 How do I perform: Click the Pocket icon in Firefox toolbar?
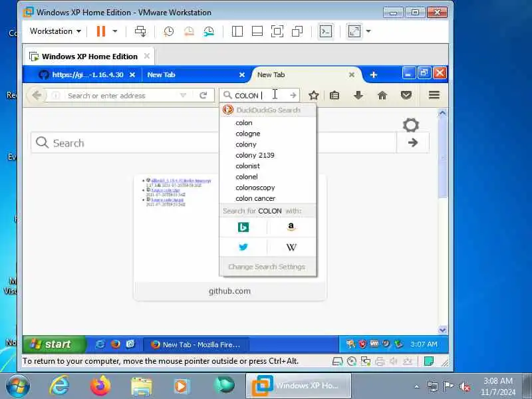406,95
